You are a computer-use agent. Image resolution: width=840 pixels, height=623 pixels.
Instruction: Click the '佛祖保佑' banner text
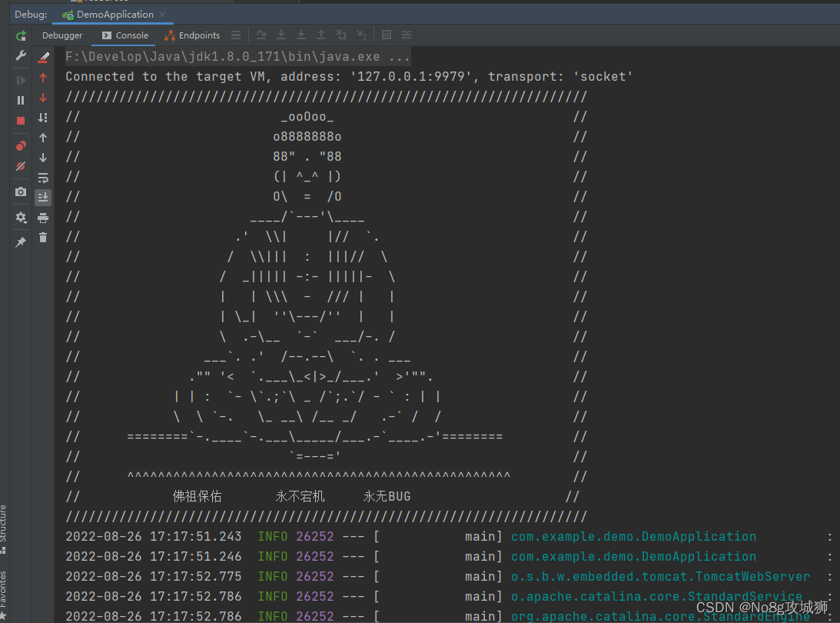click(x=198, y=496)
